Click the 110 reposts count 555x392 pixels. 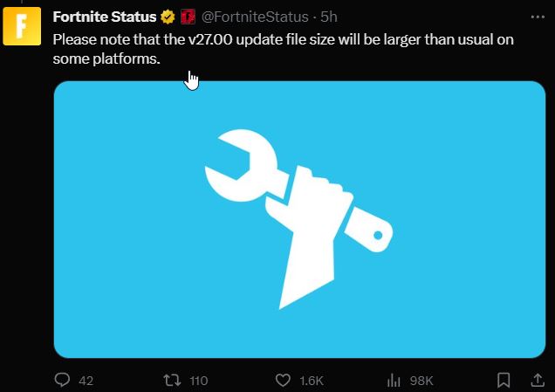coord(199,381)
